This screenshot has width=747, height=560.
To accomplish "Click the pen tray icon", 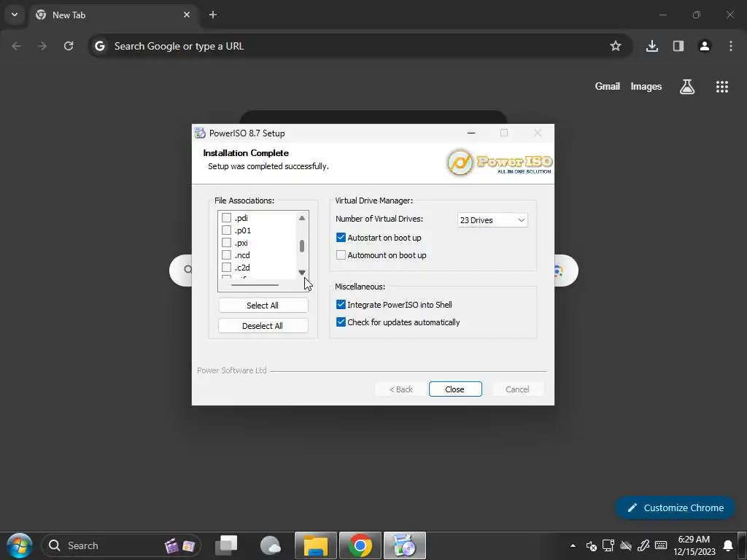I will point(643,545).
